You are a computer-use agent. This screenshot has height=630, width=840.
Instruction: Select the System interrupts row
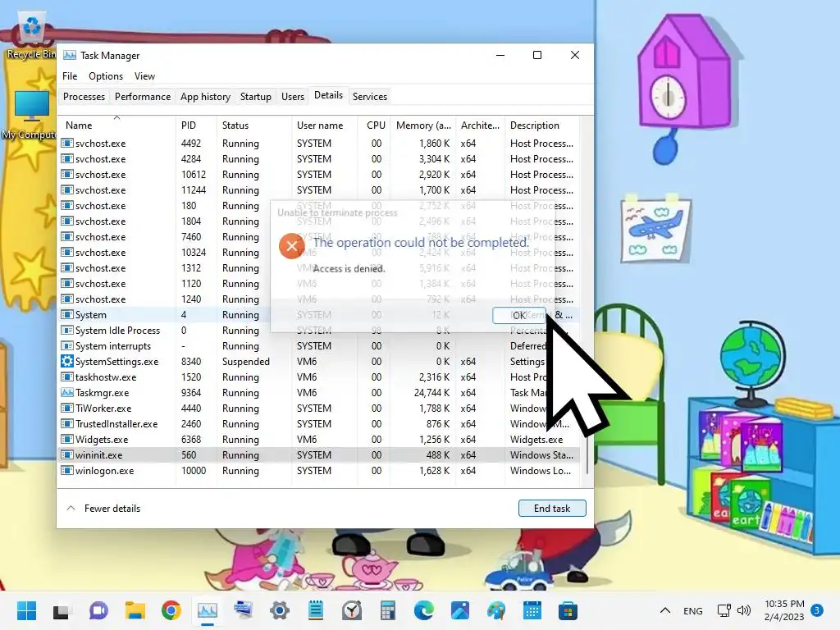pos(319,345)
